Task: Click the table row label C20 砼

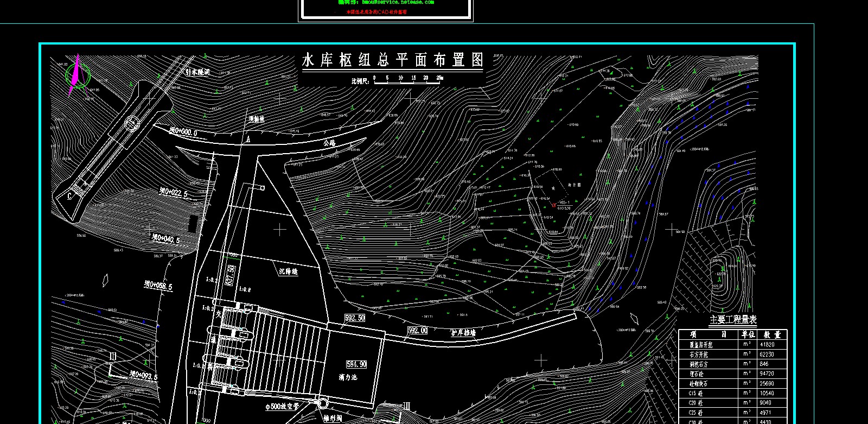Action: coord(696,403)
